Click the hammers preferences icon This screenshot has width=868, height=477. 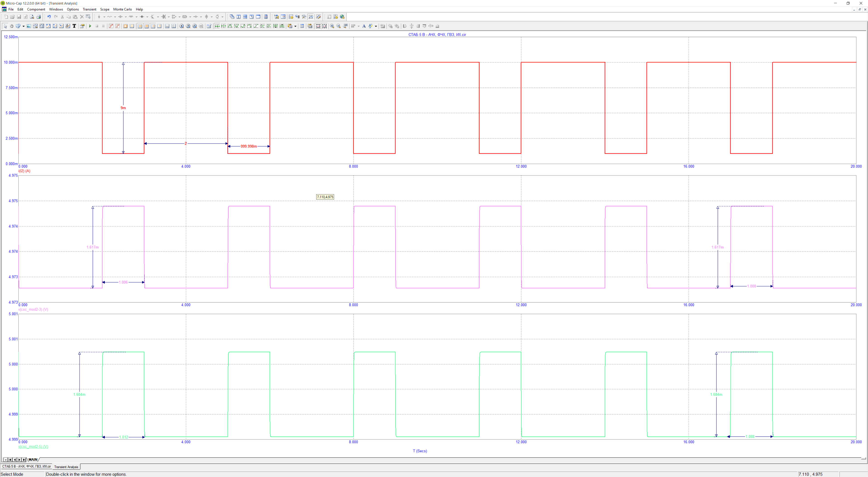(x=304, y=17)
